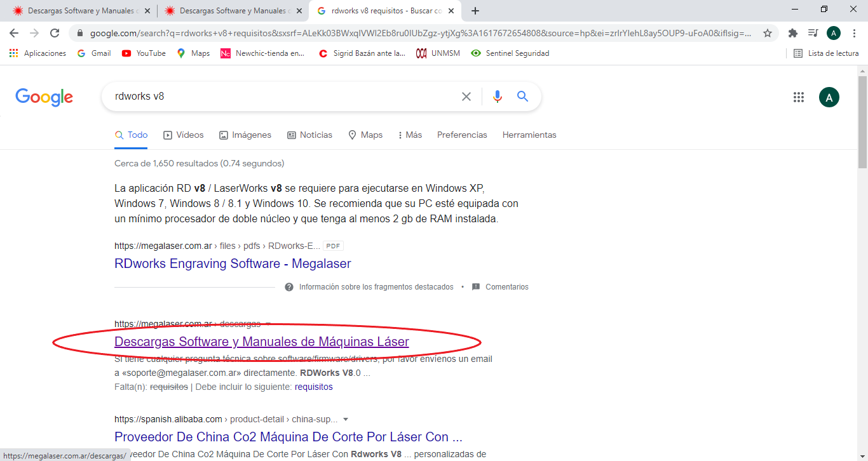The width and height of the screenshot is (868, 461).
Task: Open Información sobre los fragmentos destacados
Action: pos(369,287)
